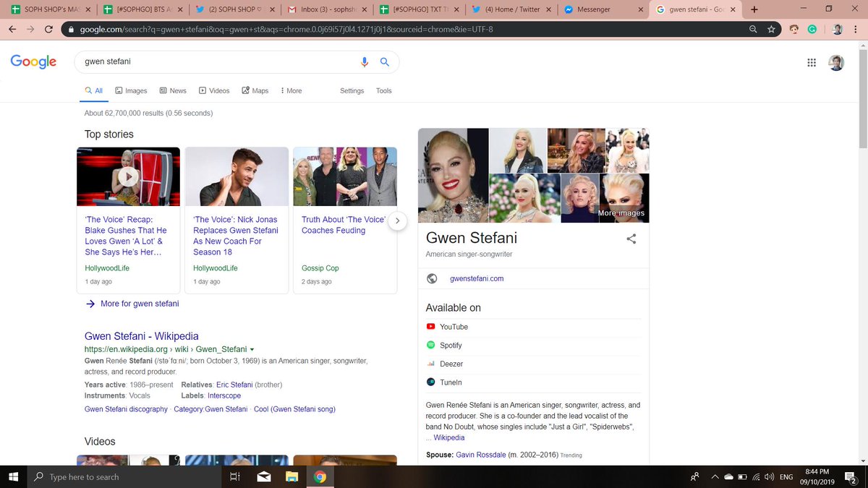Viewport: 868px width, 488px height.
Task: Play the video on 'The Voice' Recap story
Action: point(128,176)
